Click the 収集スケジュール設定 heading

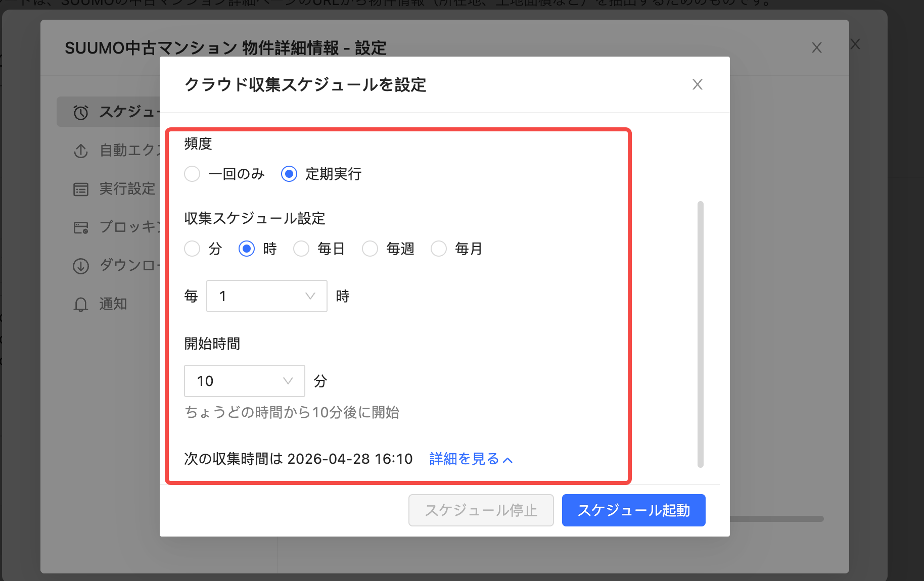[255, 218]
